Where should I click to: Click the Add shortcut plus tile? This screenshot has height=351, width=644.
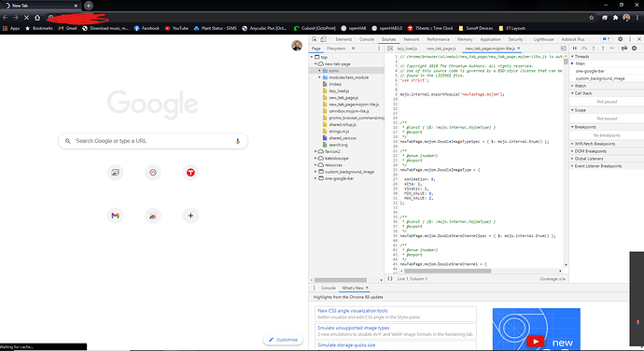pyautogui.click(x=190, y=216)
